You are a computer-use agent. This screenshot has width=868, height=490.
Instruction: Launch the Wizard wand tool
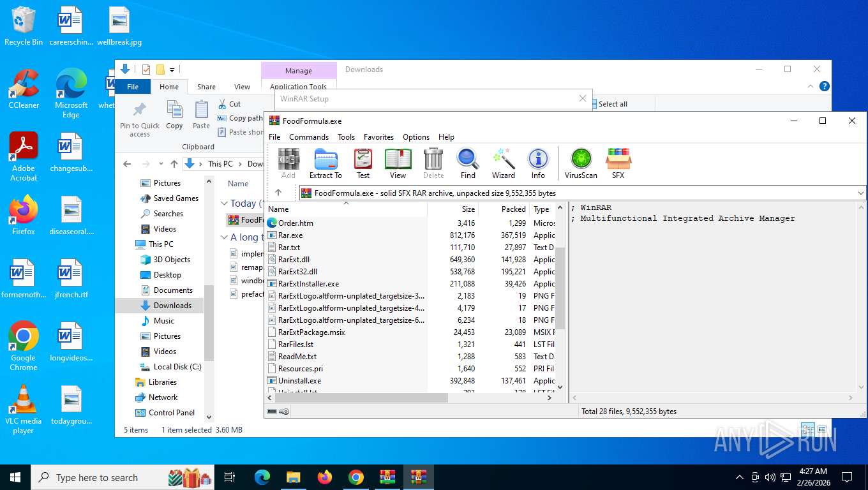[x=504, y=163]
